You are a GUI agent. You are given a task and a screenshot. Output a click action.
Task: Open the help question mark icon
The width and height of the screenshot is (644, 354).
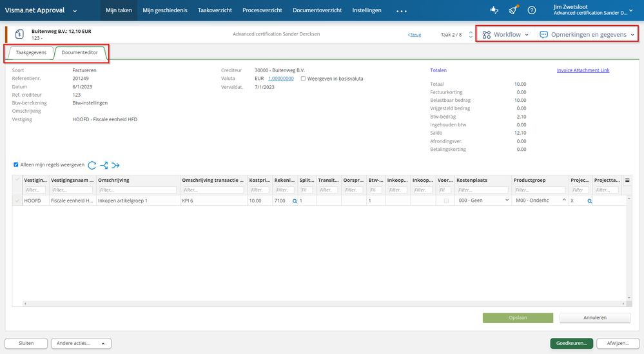point(532,11)
